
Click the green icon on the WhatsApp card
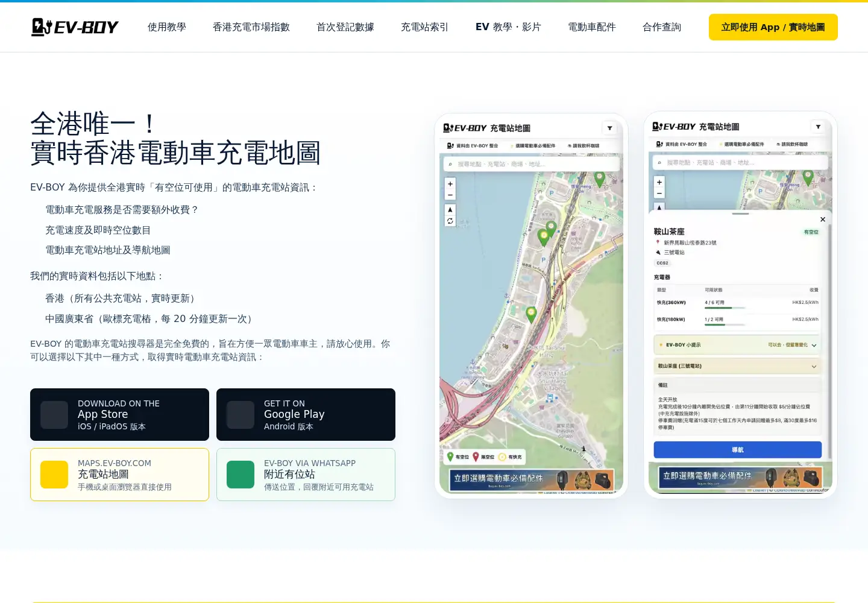point(241,475)
